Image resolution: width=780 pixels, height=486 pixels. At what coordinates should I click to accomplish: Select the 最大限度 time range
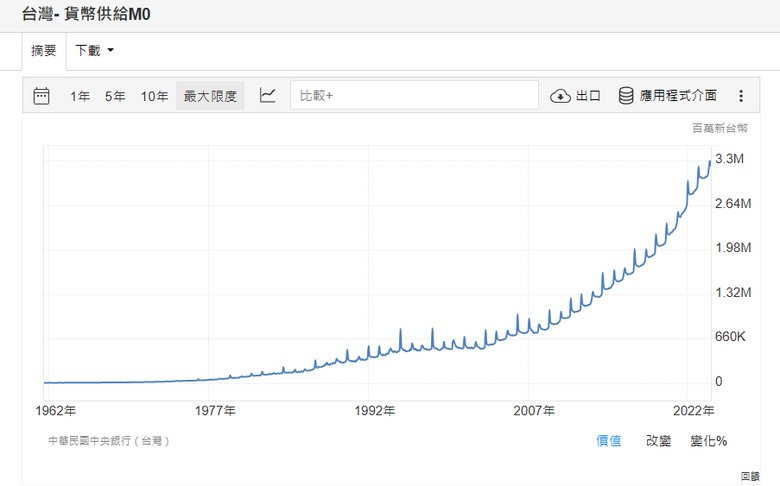(x=210, y=96)
